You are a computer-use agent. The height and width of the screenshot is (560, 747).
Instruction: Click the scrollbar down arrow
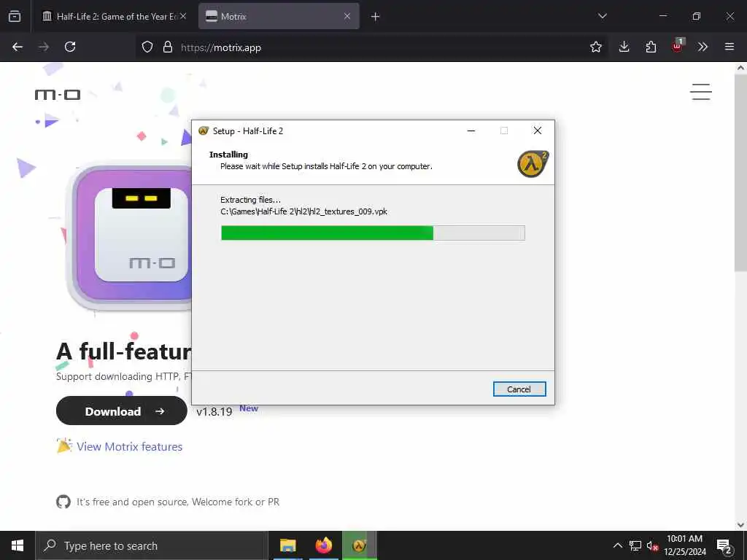[740, 525]
